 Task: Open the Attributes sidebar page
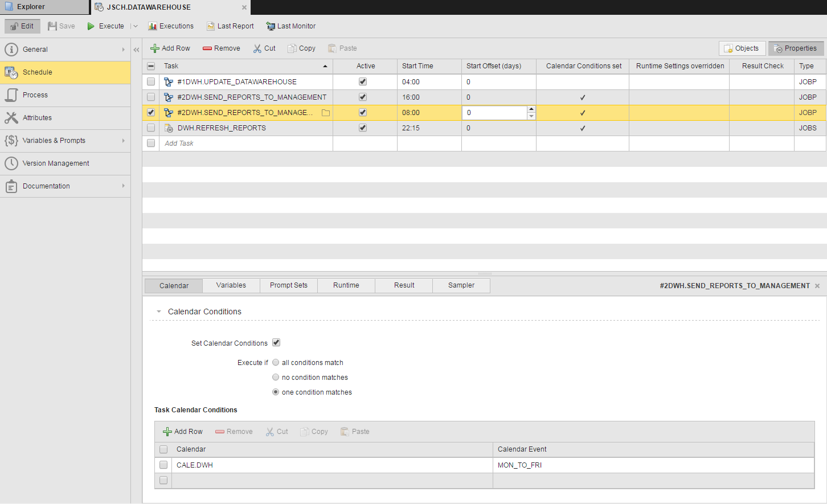click(65, 118)
